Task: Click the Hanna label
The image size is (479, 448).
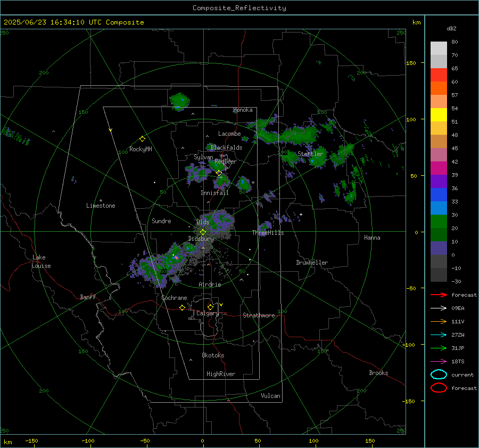Action: coord(372,238)
